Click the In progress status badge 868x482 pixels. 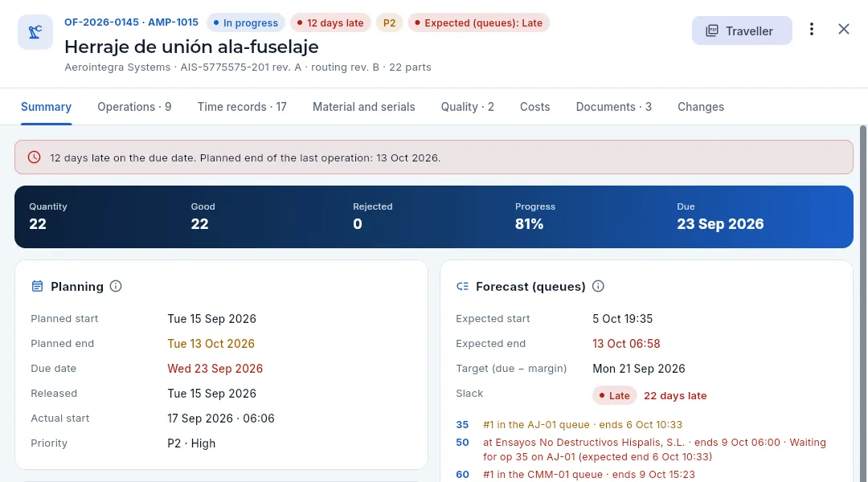point(246,22)
